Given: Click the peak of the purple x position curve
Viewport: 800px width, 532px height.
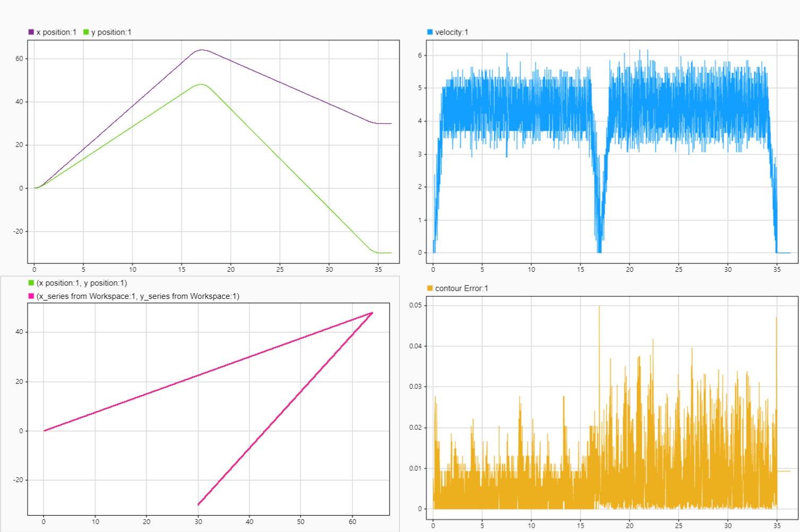Looking at the screenshot, I should click(201, 50).
